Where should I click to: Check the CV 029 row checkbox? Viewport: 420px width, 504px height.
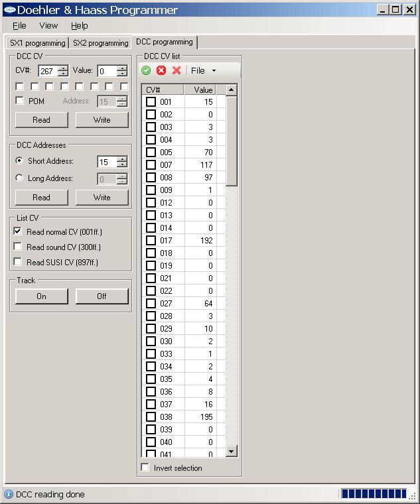pyautogui.click(x=151, y=328)
